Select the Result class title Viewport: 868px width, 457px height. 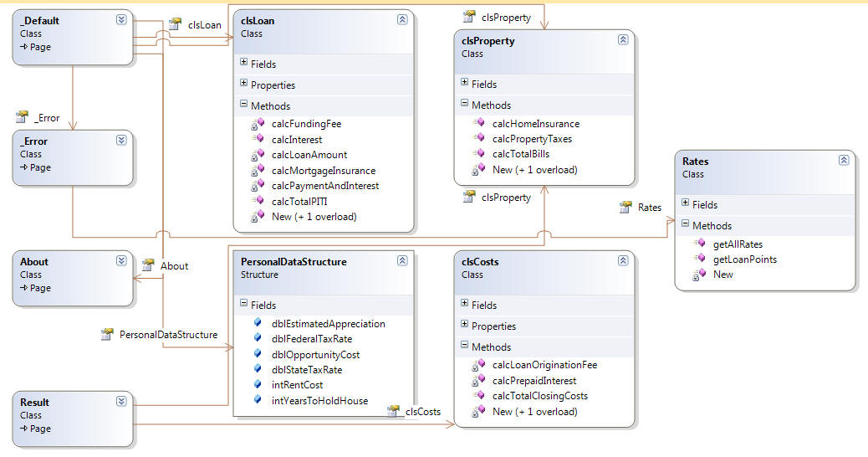click(34, 402)
